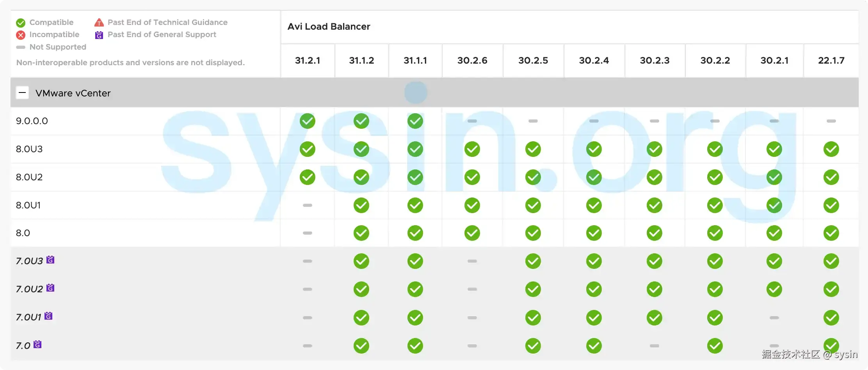Click the not supported dash for 7.0U1 under 30.2.1

tap(774, 318)
